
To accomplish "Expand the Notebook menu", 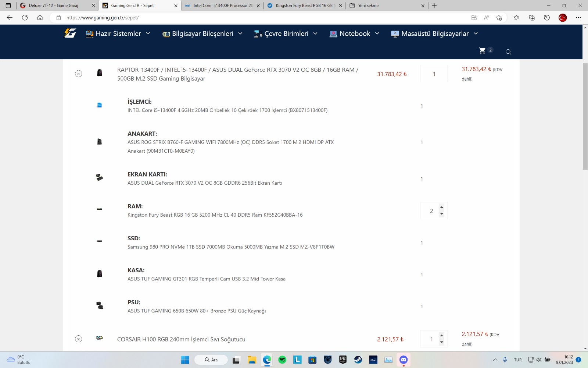I will 354,33.
